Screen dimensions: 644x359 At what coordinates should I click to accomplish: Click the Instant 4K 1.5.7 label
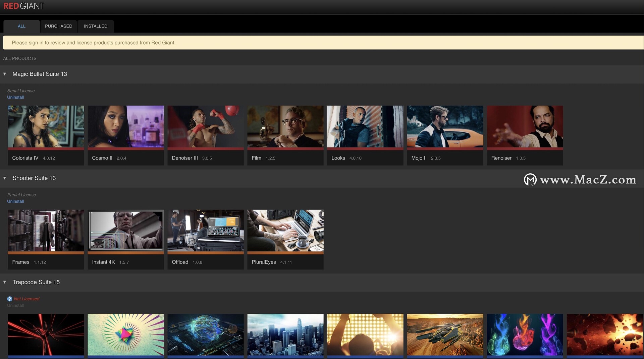click(x=110, y=262)
